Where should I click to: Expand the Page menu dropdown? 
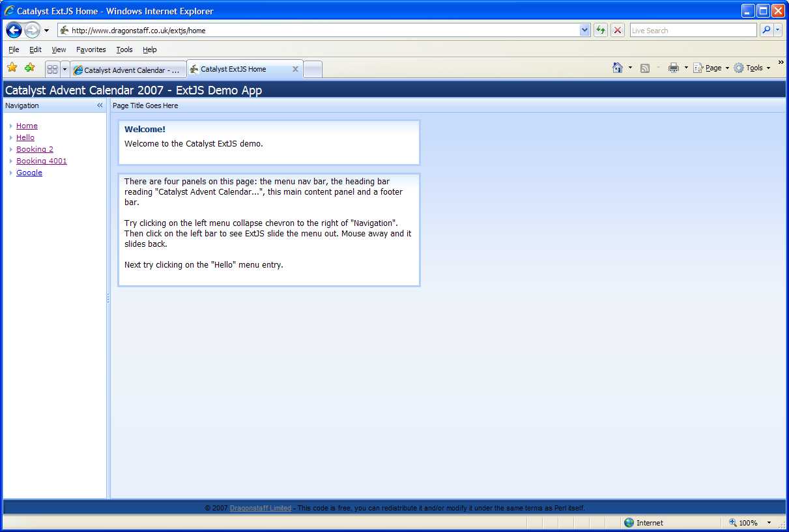727,68
